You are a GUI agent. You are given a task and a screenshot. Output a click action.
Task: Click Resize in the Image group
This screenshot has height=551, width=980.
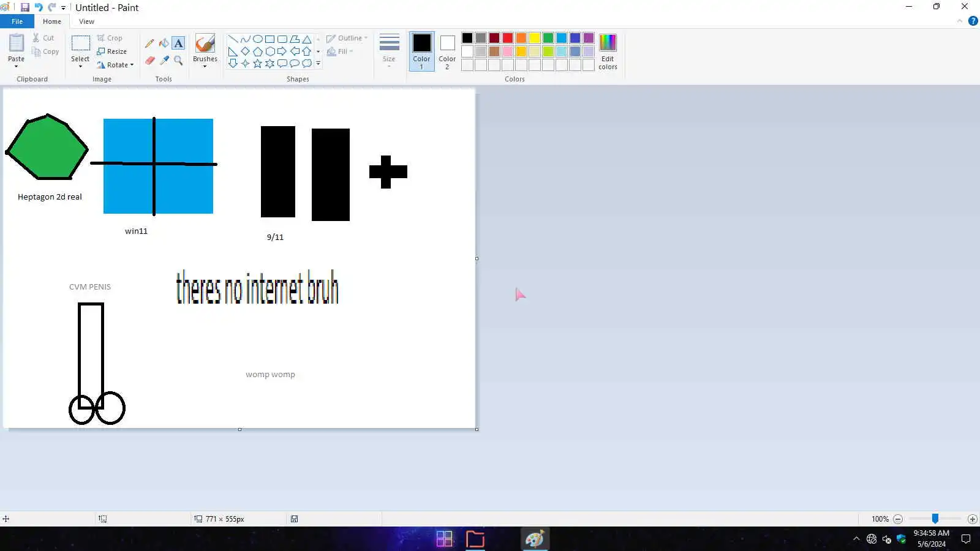click(x=112, y=51)
